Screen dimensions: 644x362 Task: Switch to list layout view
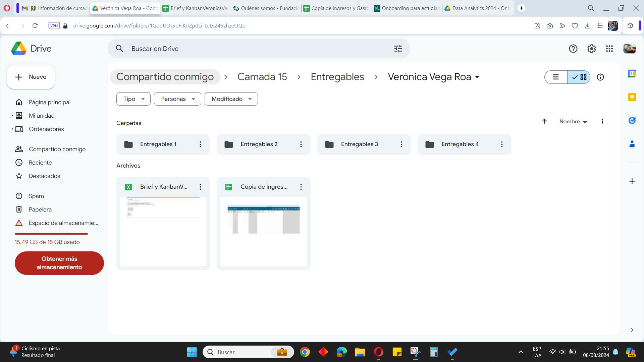pyautogui.click(x=556, y=77)
